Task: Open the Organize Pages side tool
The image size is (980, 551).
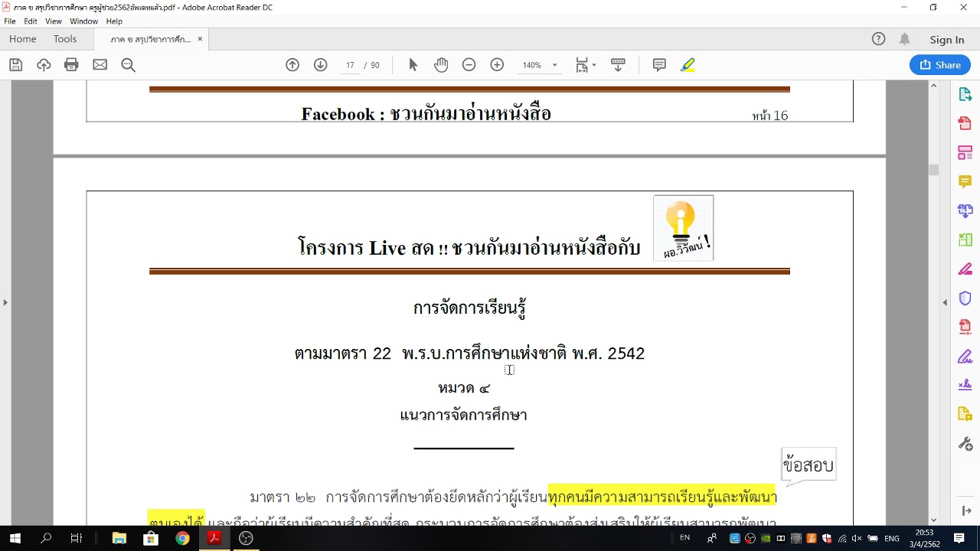Action: tap(965, 240)
